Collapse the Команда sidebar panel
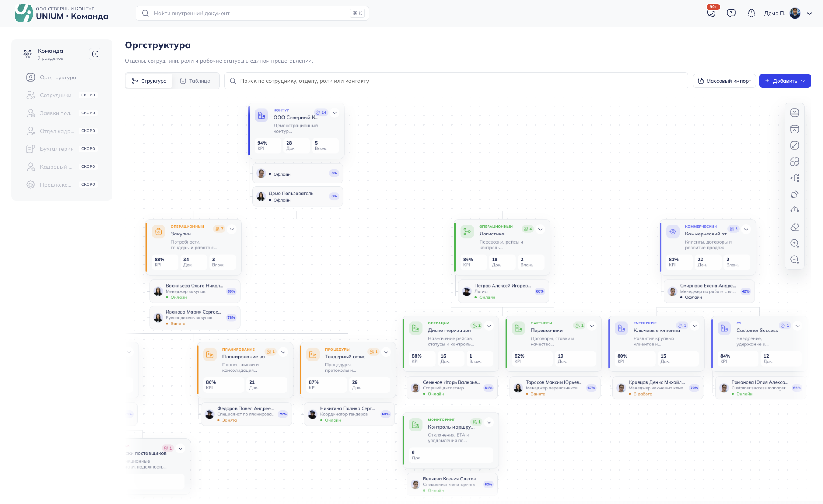The height and width of the screenshot is (504, 823). tap(95, 54)
